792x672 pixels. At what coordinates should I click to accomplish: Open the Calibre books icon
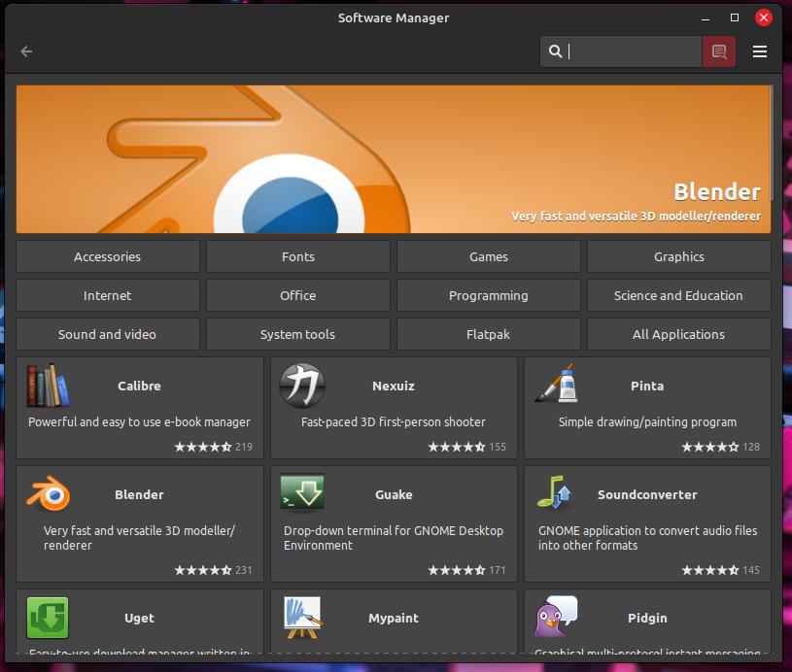tap(48, 386)
